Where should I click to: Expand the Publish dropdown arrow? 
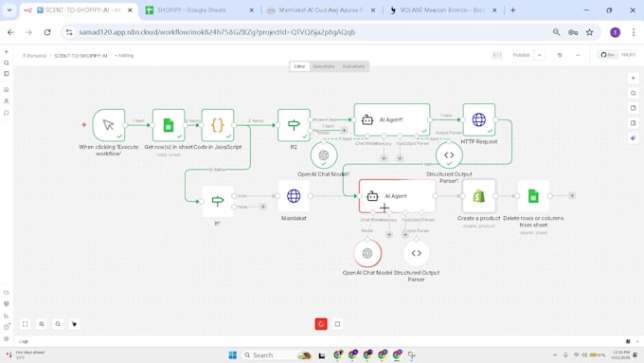coord(540,55)
